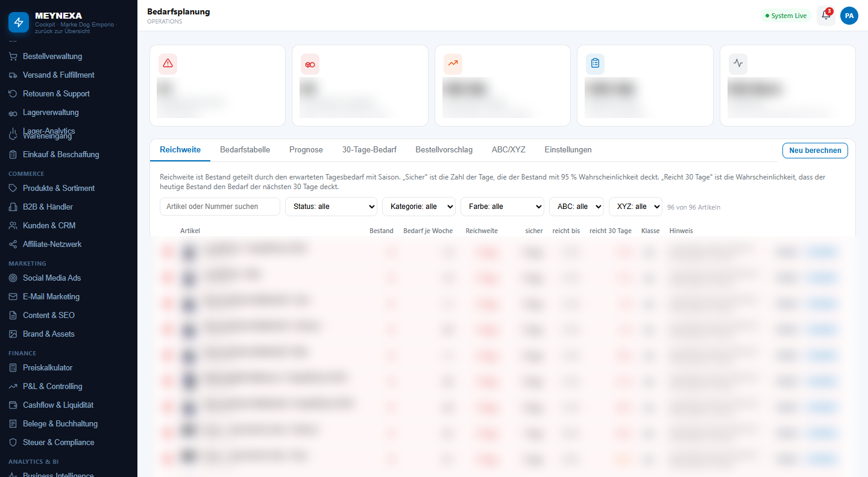Click the share icon beside Affiliate-Netzwerk

tap(13, 245)
